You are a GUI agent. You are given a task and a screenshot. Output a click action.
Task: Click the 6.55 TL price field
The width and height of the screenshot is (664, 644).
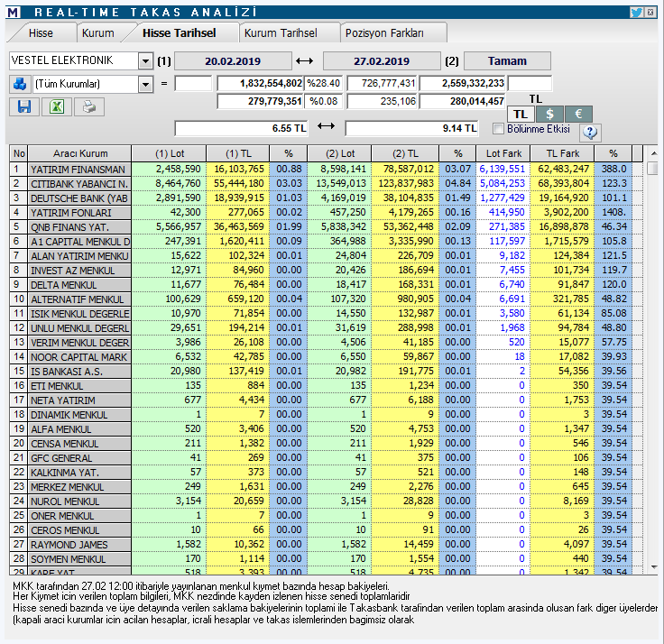coord(242,128)
